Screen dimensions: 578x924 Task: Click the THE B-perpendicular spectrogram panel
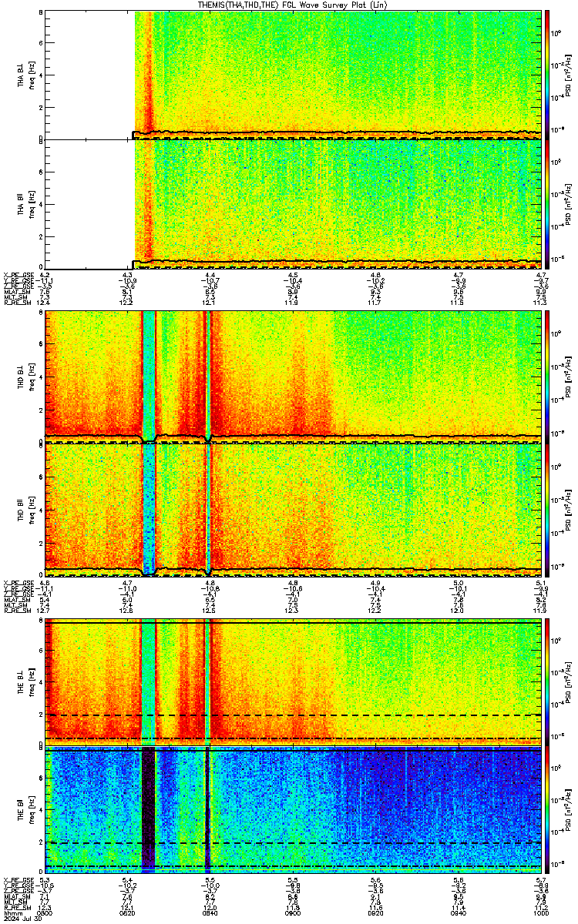pos(294,682)
